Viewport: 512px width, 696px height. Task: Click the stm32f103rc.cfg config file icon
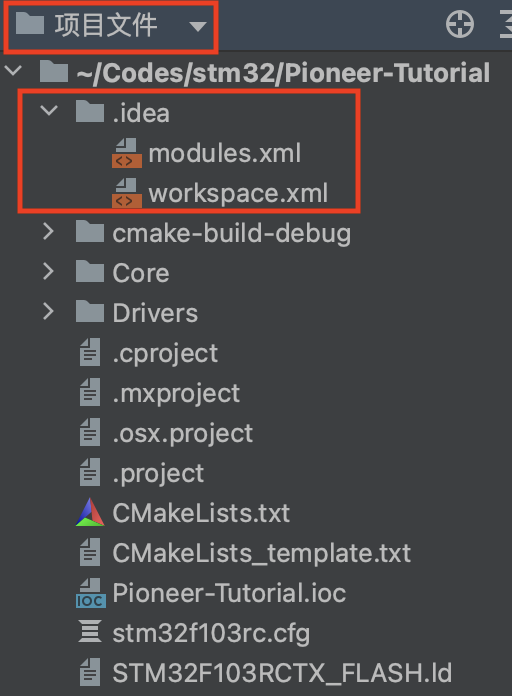pyautogui.click(x=90, y=632)
